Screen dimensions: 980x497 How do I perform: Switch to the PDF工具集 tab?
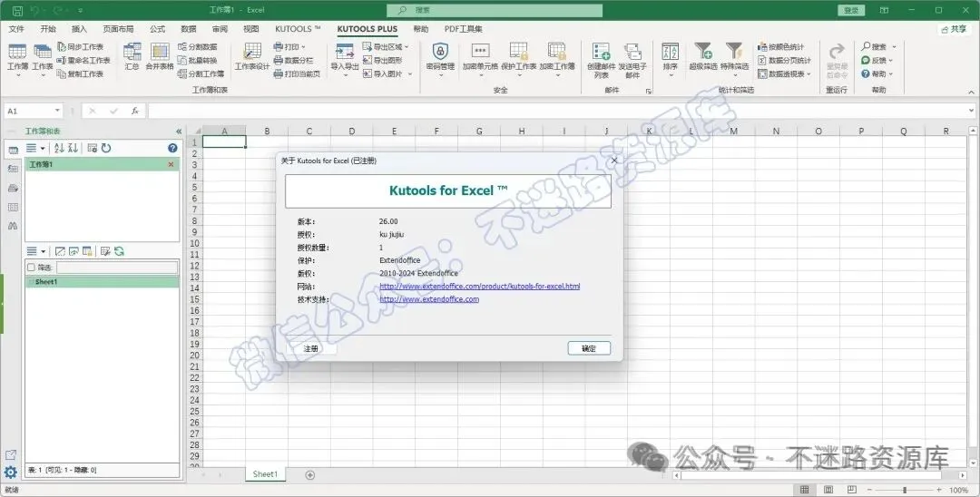463,29
